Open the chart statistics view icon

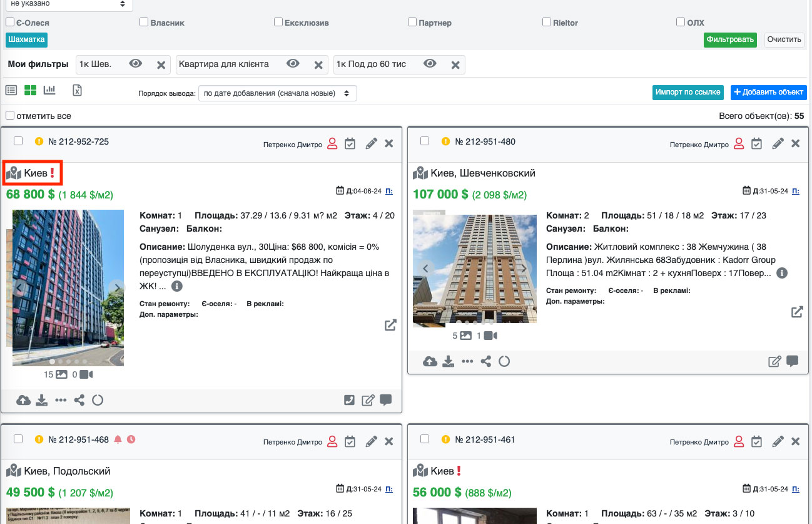(x=49, y=90)
